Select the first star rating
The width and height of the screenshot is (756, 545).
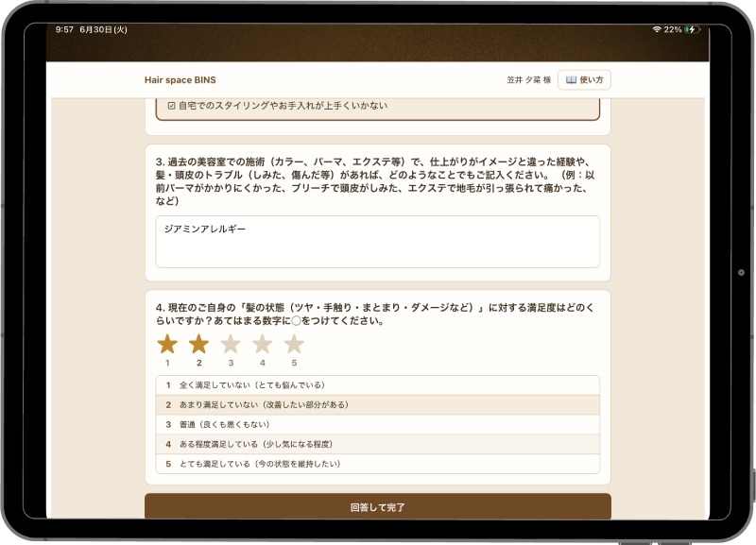click(167, 344)
